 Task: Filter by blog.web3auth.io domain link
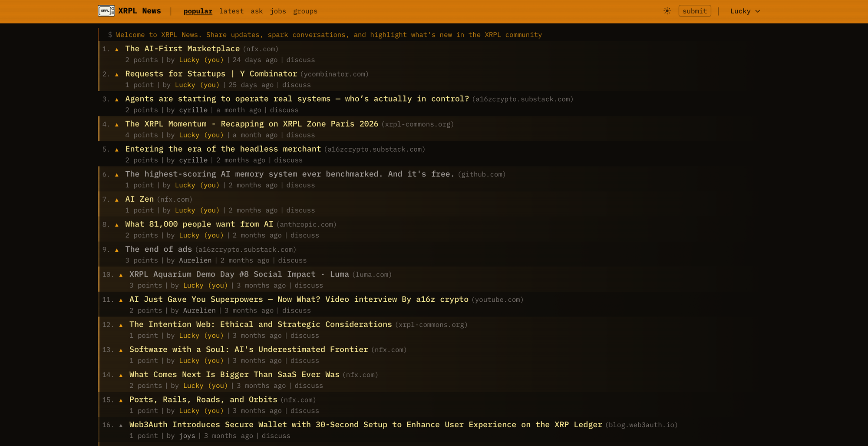point(641,425)
